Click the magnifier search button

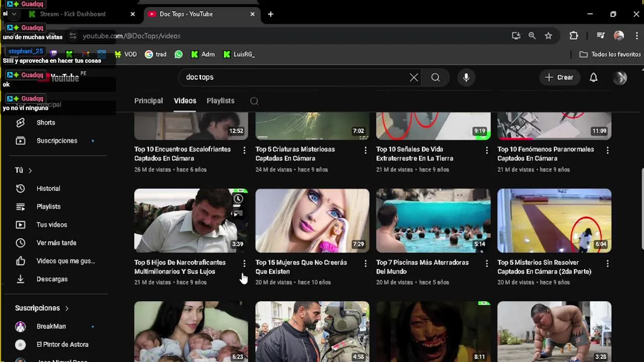435,77
